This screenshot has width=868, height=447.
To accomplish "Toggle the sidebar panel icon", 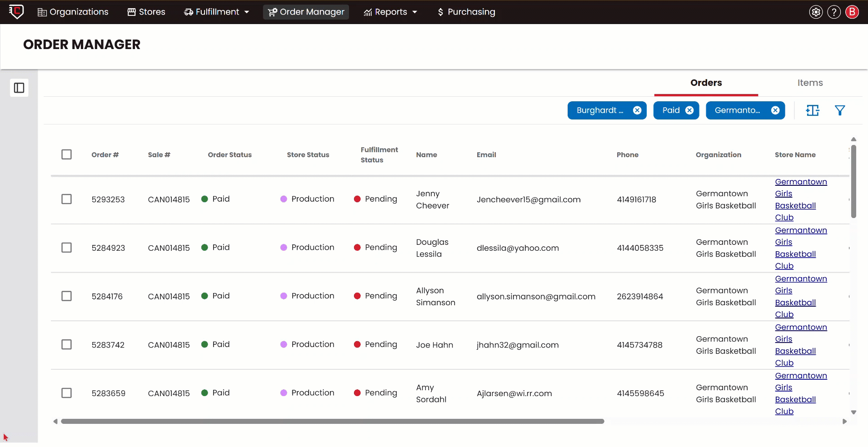I will (x=19, y=88).
